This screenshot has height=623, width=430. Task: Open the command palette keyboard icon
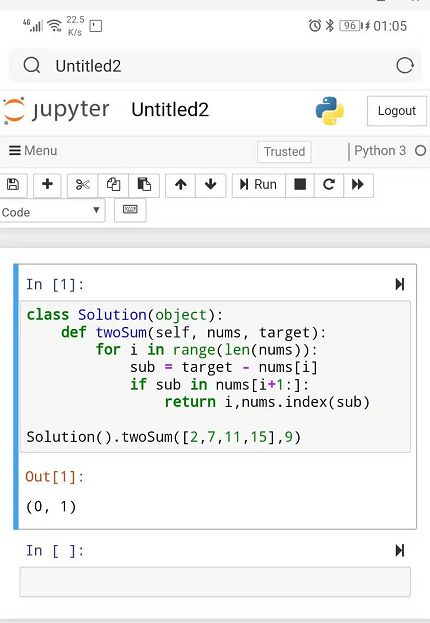(x=130, y=210)
